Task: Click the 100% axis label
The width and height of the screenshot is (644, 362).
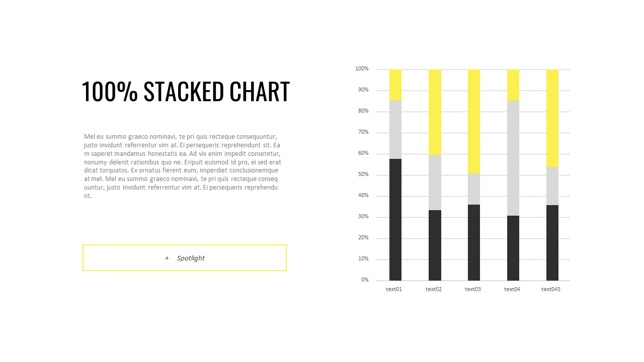Action: click(362, 68)
